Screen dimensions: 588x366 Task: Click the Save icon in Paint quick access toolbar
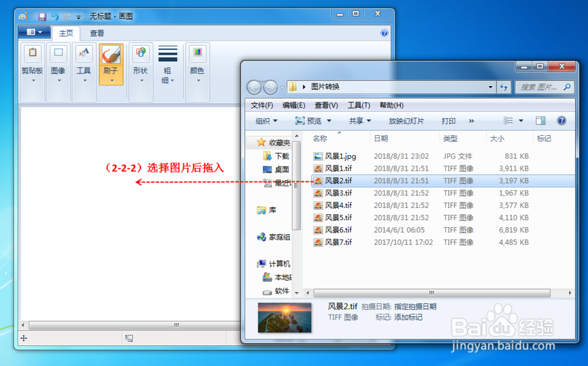(41, 16)
